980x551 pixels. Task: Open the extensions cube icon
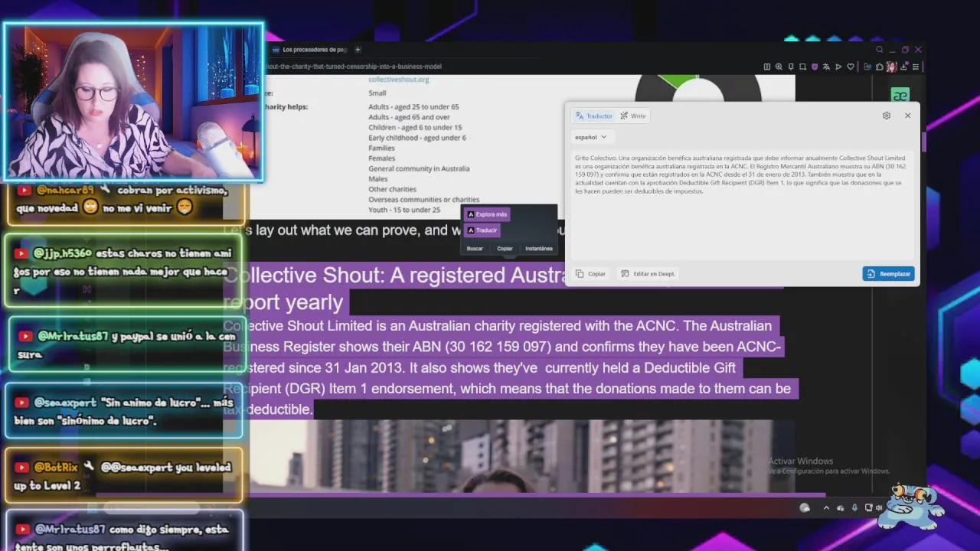[x=880, y=67]
